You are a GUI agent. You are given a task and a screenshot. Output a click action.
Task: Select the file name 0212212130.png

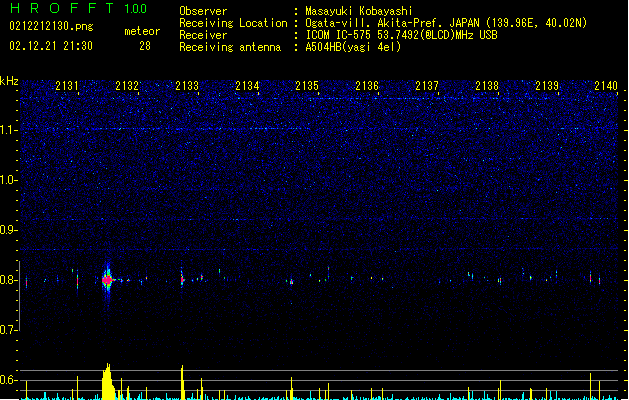(51, 26)
